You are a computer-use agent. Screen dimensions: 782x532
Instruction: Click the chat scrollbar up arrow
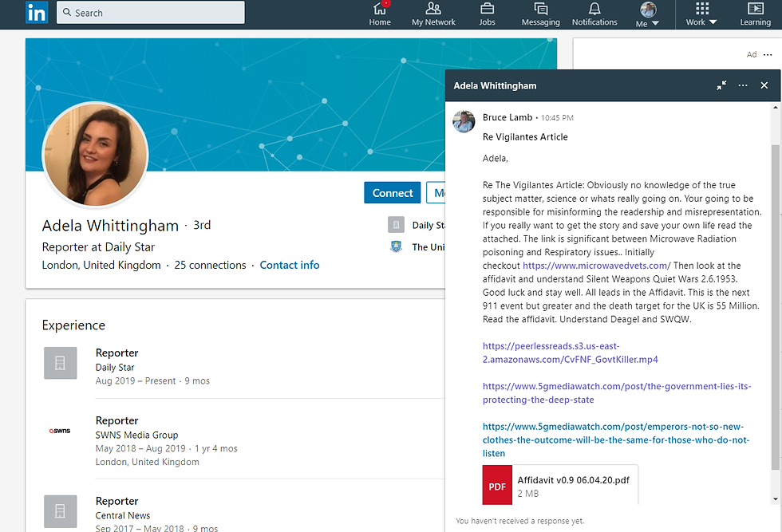coord(775,107)
